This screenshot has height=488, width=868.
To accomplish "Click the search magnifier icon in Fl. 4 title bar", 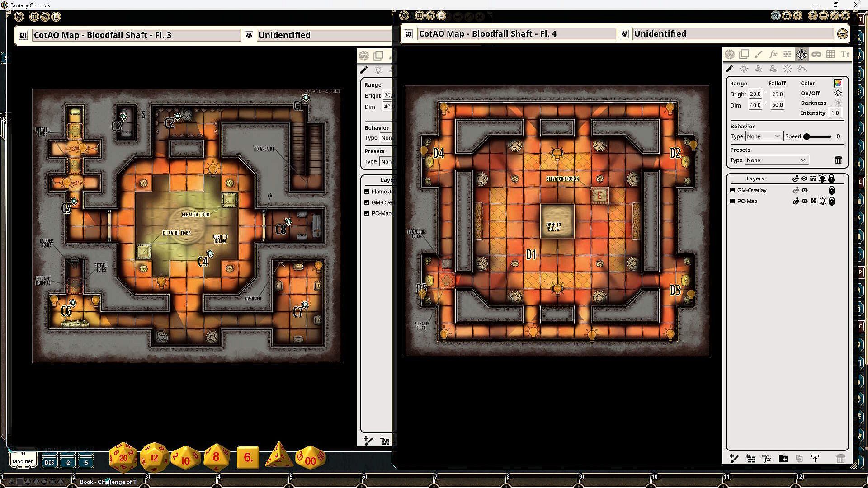I will tap(776, 15).
